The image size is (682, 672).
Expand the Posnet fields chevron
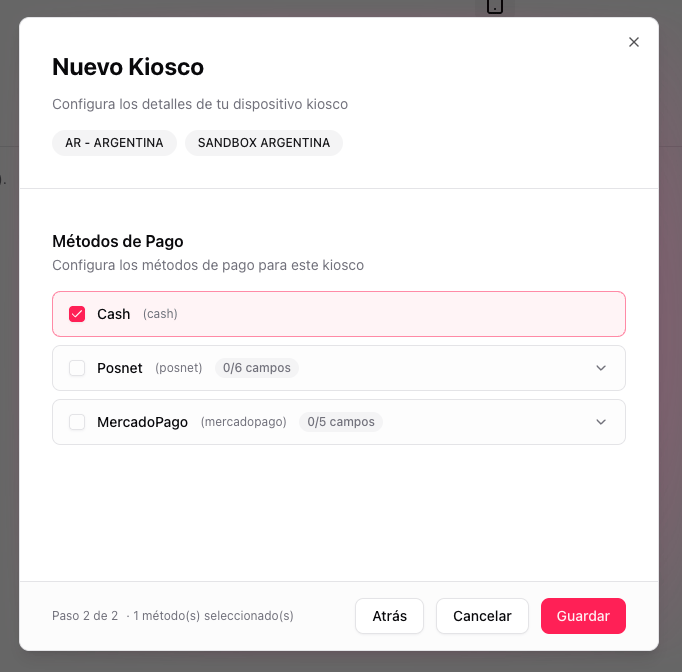[x=601, y=368]
